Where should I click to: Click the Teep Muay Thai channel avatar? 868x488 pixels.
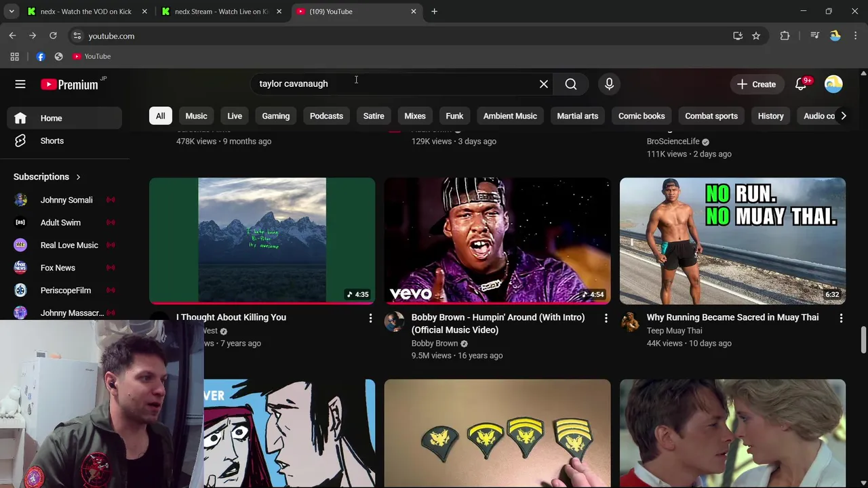click(x=629, y=322)
